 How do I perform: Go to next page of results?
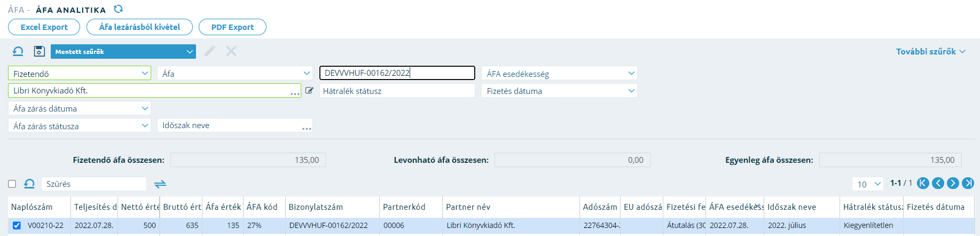(953, 183)
